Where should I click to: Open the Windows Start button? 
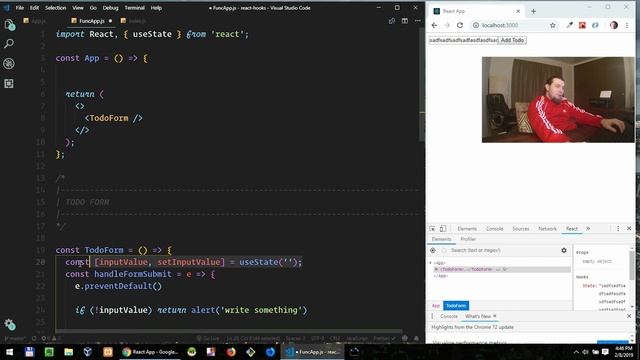(9, 352)
